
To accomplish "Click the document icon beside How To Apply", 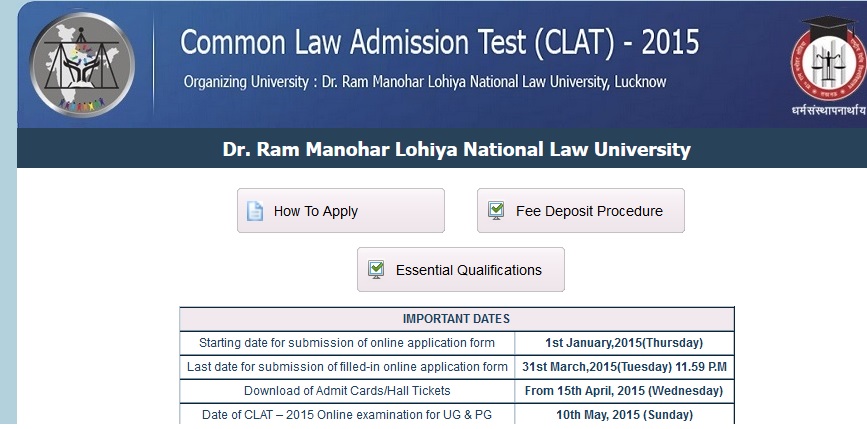I will tap(255, 211).
